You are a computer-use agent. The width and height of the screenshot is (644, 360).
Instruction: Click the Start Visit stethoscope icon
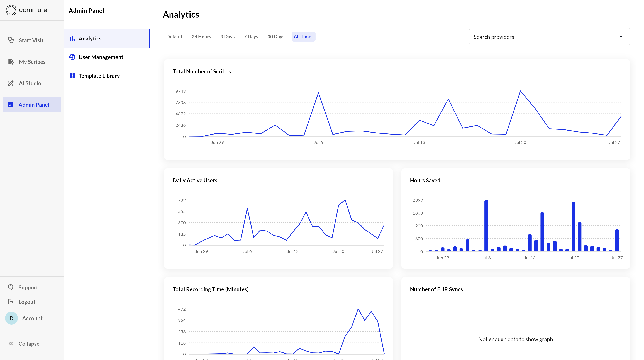tap(11, 40)
